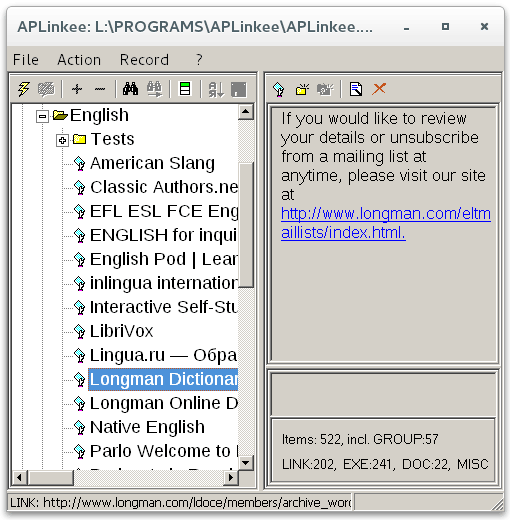
Task: Click the minus collapse-all toolbar icon
Action: tap(100, 89)
